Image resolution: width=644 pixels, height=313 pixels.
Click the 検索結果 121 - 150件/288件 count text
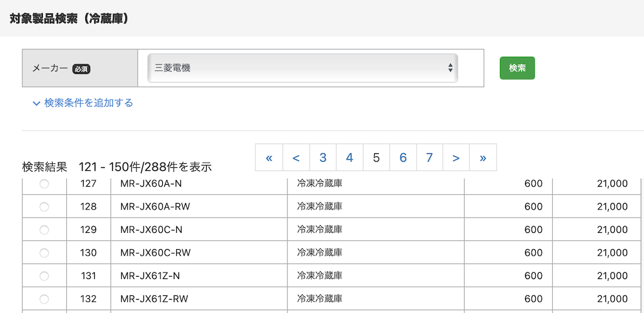coord(117,167)
